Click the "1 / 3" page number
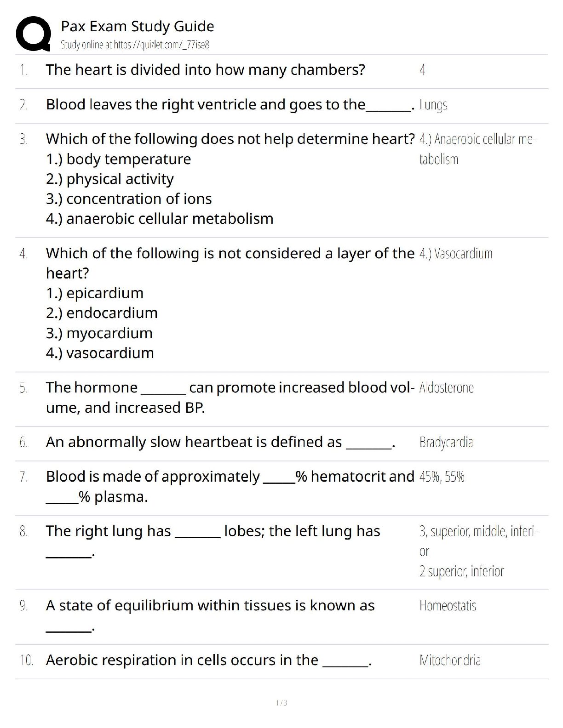The image size is (563, 728). (x=281, y=703)
